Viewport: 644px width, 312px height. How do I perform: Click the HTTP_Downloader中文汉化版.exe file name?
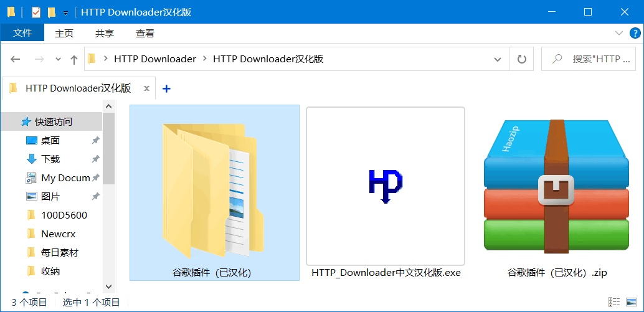click(x=386, y=273)
